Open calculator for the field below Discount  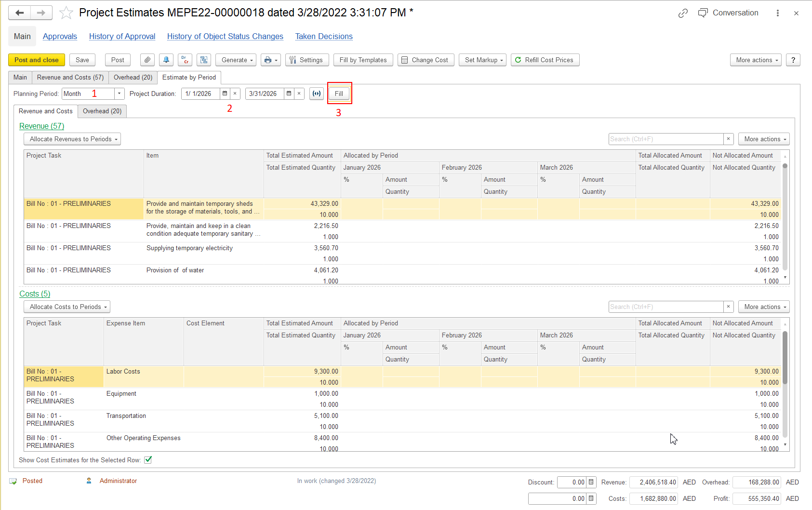click(x=591, y=498)
